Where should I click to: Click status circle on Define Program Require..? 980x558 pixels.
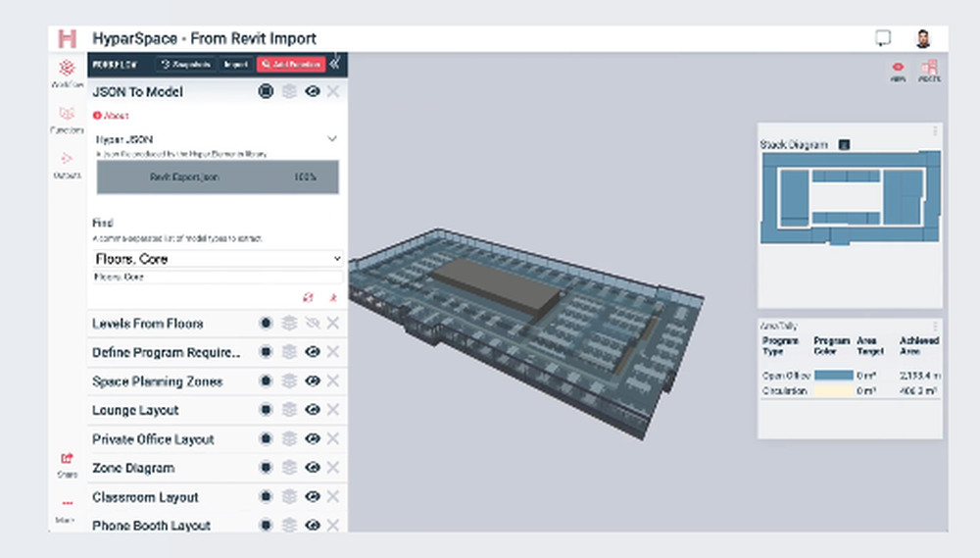coord(266,351)
